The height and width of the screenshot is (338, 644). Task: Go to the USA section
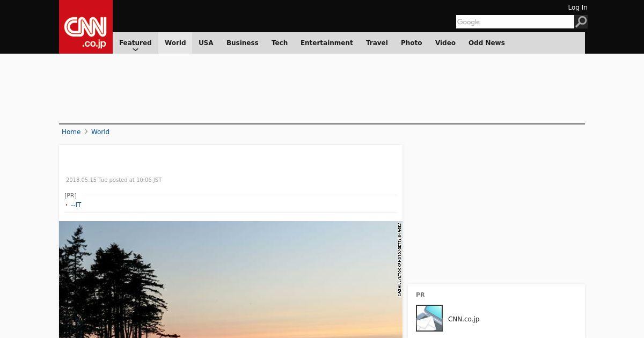tap(206, 43)
